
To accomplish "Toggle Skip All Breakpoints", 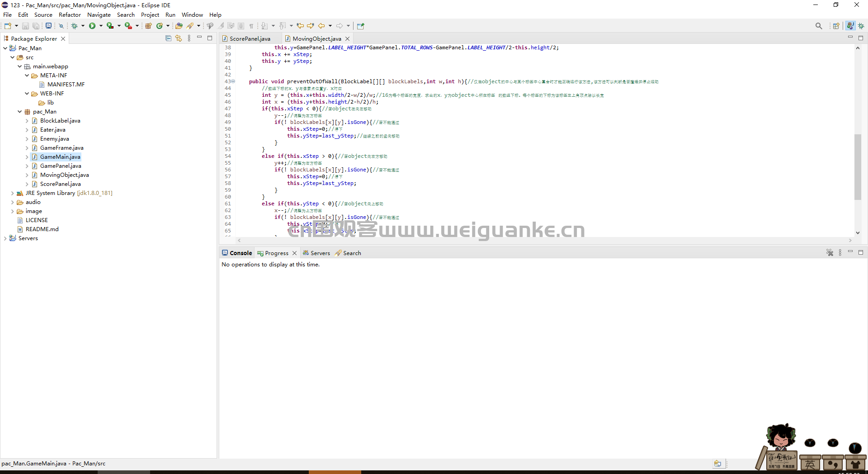I will (x=61, y=26).
